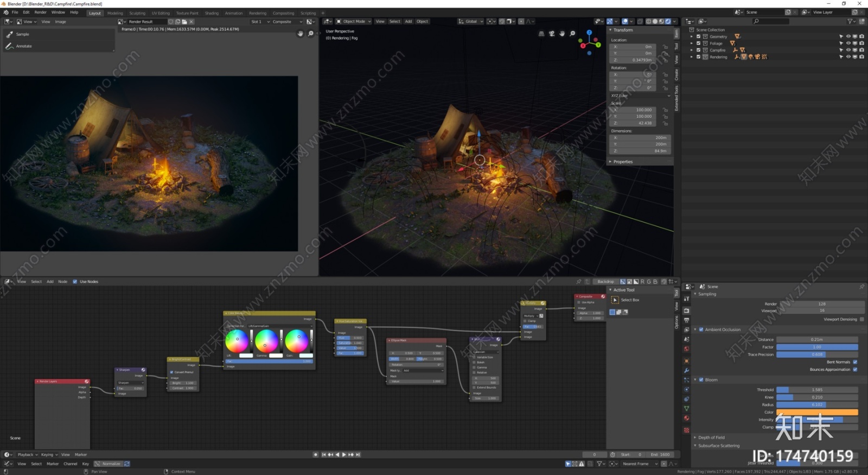Open XYZ Euler rotation mode dropdown
Screen dimensions: 868x475
640,96
